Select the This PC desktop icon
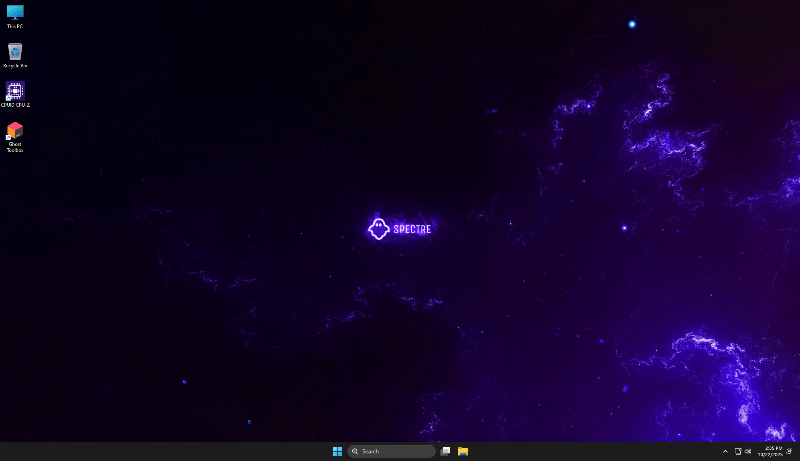The height and width of the screenshot is (461, 800). coord(15,12)
